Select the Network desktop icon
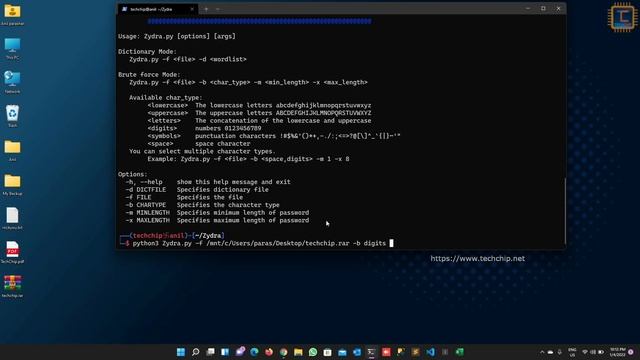The width and height of the screenshot is (640, 360). coord(12,82)
